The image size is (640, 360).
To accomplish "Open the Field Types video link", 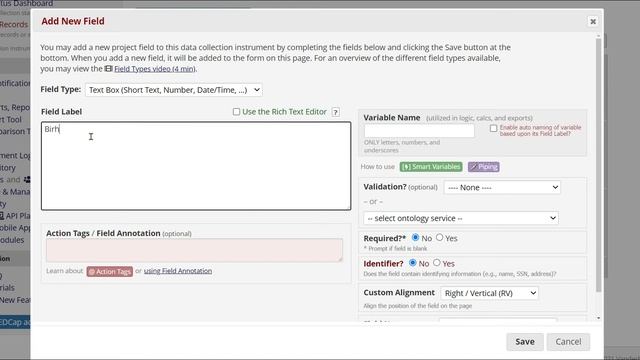I will (155, 69).
